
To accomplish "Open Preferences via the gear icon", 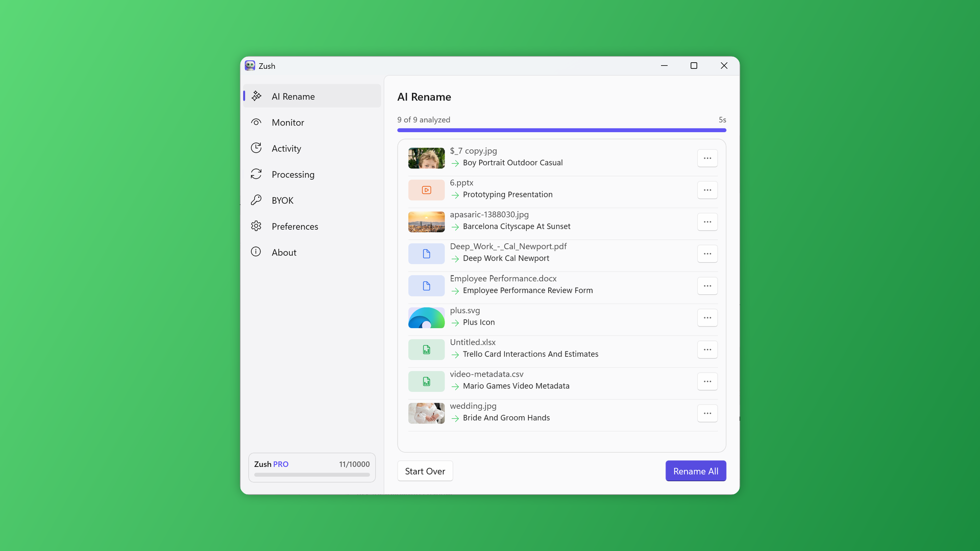I will [257, 226].
